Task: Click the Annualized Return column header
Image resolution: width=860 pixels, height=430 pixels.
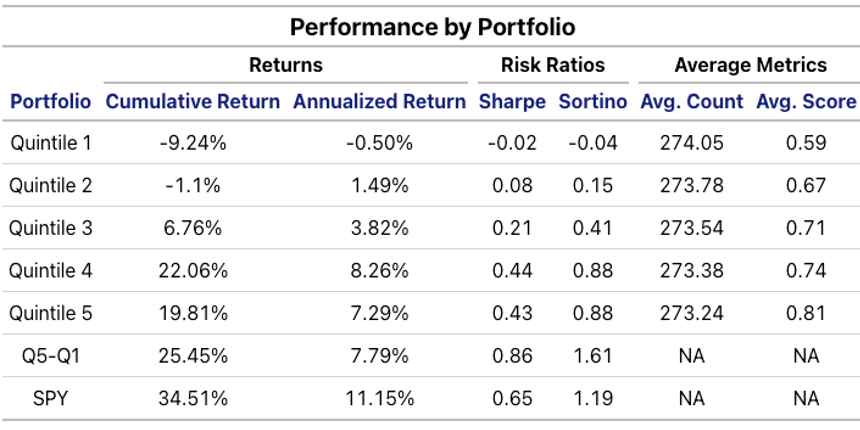Action: tap(379, 102)
